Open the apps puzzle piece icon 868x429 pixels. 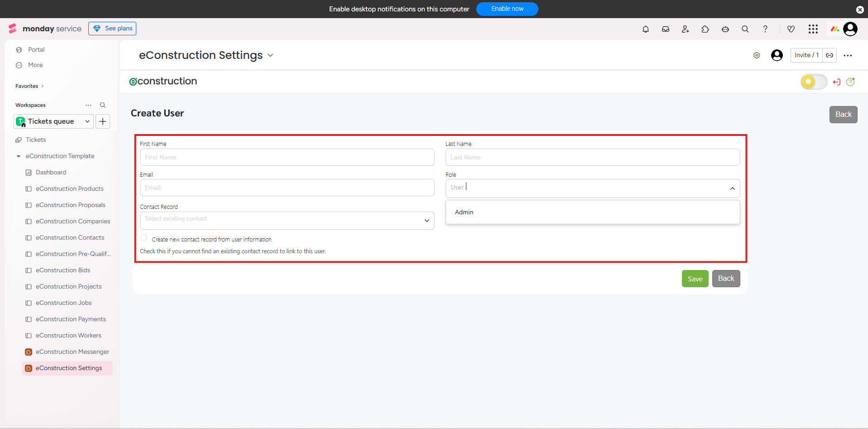coord(705,29)
